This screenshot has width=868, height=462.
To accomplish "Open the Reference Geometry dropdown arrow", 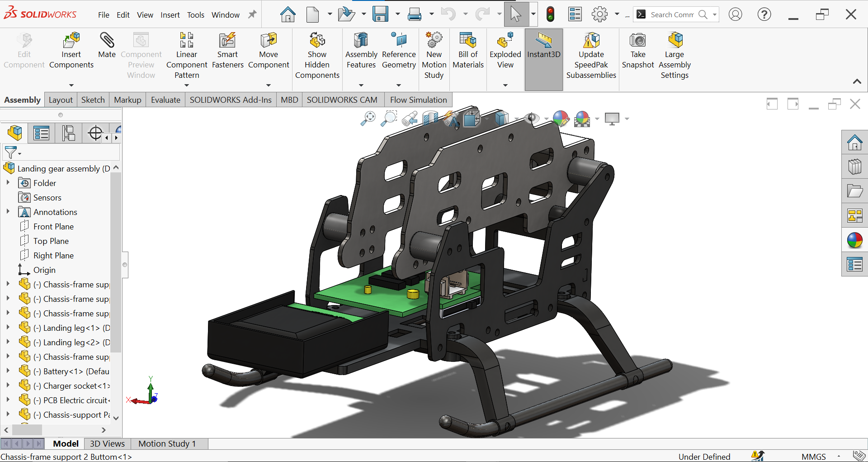I will [x=399, y=85].
